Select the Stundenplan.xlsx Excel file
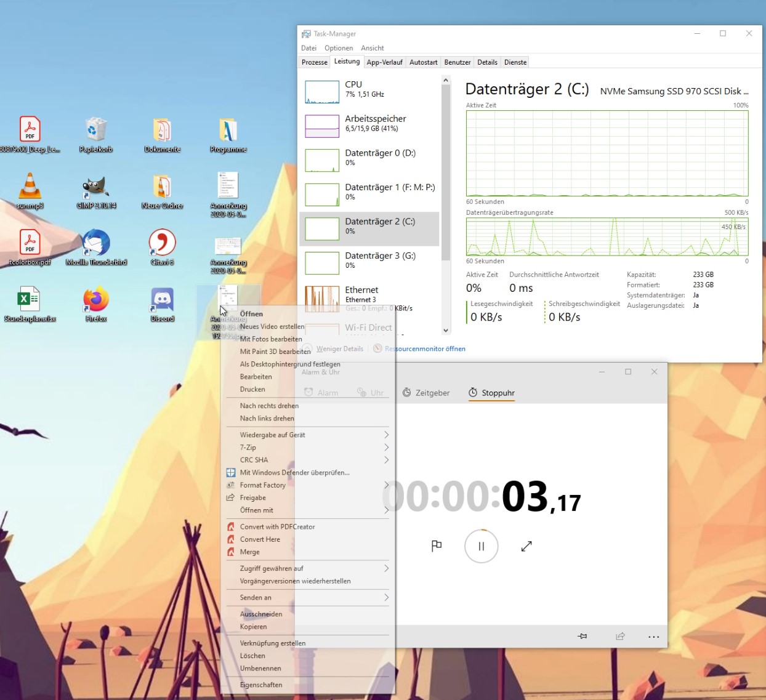This screenshot has width=766, height=700. click(30, 304)
